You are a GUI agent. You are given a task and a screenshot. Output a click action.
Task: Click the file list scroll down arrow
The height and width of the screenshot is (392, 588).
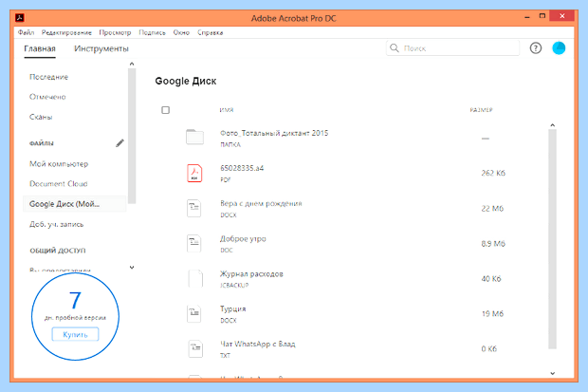[x=552, y=373]
